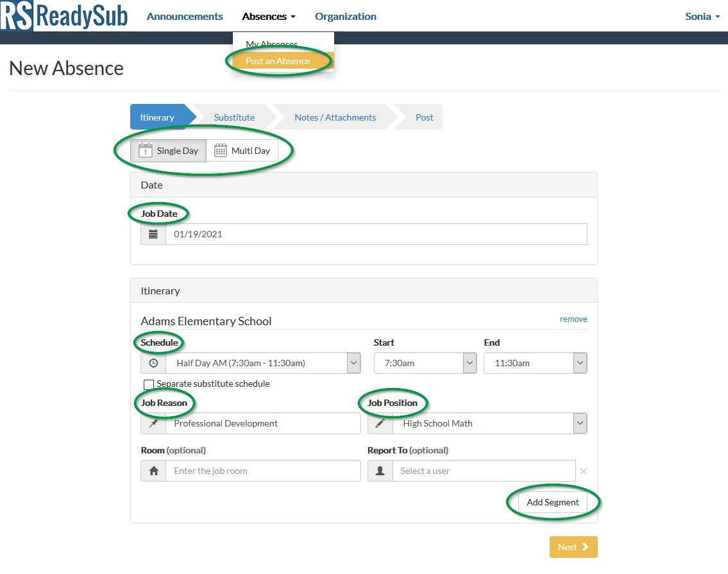Open the Start time dropdown

[469, 363]
